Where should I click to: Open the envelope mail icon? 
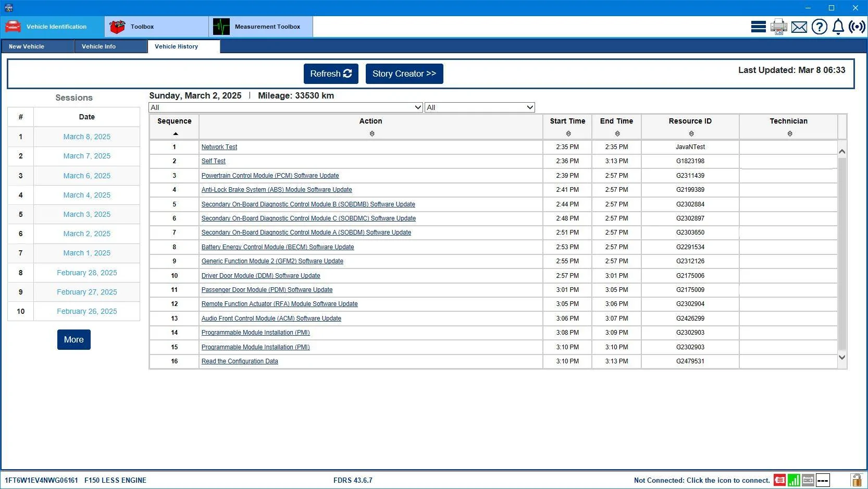799,27
